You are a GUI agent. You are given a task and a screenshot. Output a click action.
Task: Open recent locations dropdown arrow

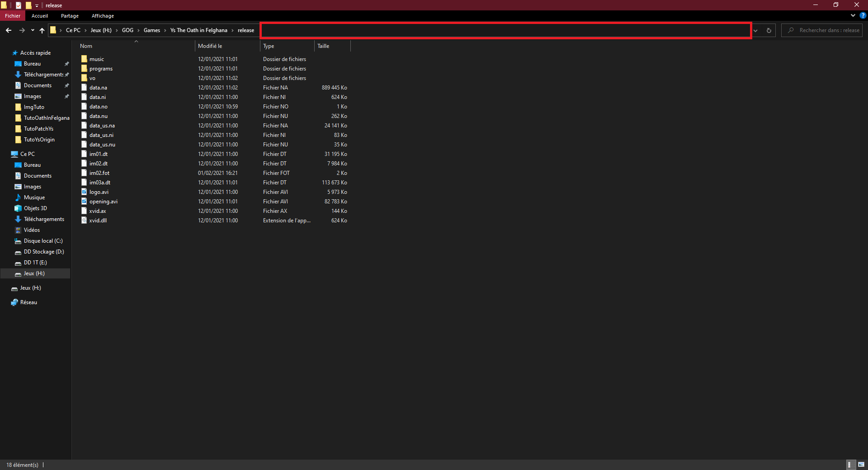click(33, 30)
